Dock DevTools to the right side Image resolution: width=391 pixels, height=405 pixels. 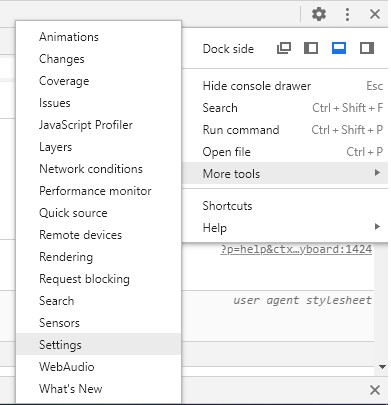click(367, 48)
